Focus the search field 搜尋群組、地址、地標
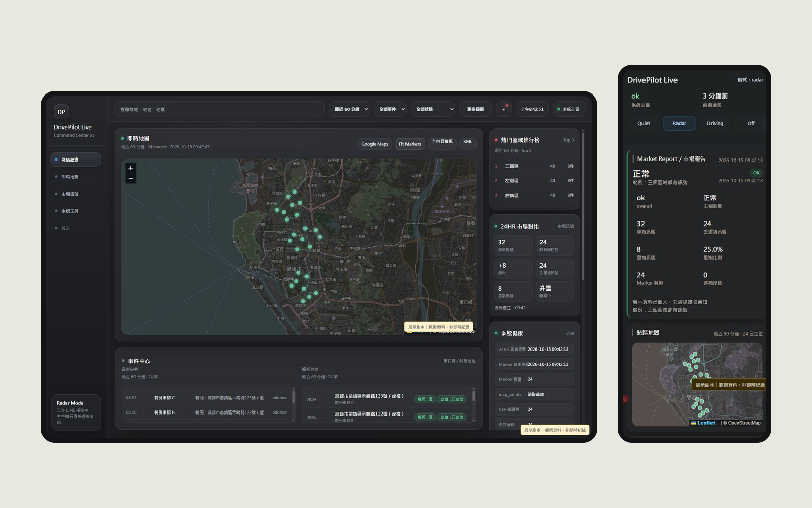This screenshot has height=508, width=812. (x=219, y=109)
